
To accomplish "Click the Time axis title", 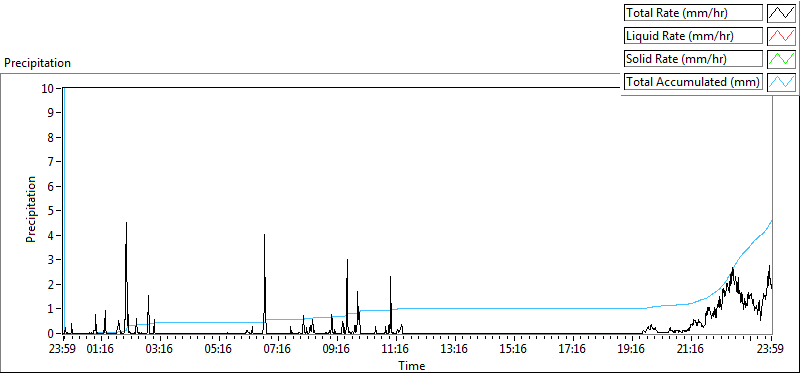I will [412, 365].
